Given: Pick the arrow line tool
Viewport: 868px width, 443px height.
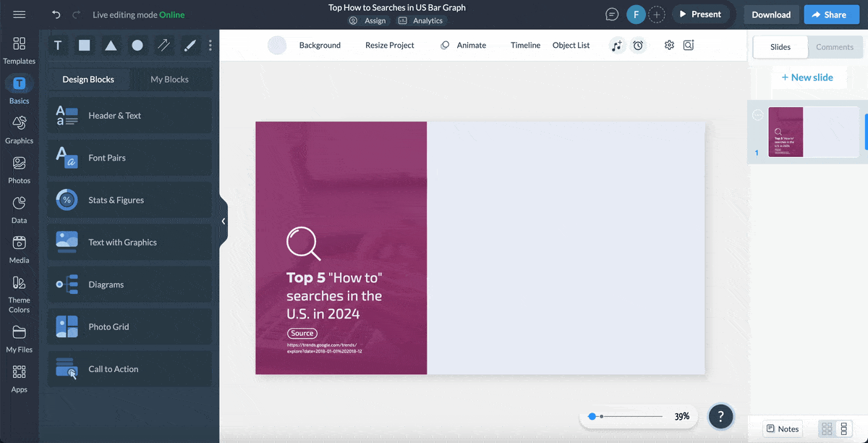Looking at the screenshot, I should [164, 46].
